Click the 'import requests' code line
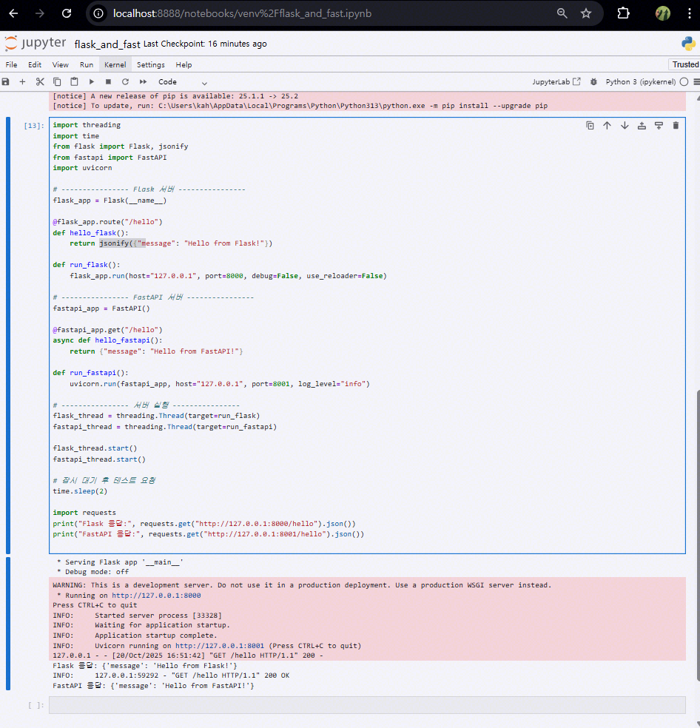This screenshot has width=700, height=728. click(x=84, y=513)
